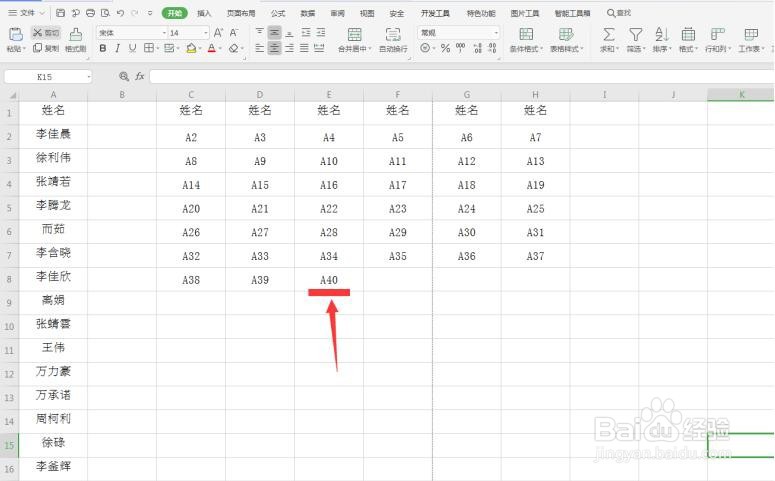This screenshot has height=481, width=775.
Task: Select cell E8 containing A40
Action: point(329,280)
